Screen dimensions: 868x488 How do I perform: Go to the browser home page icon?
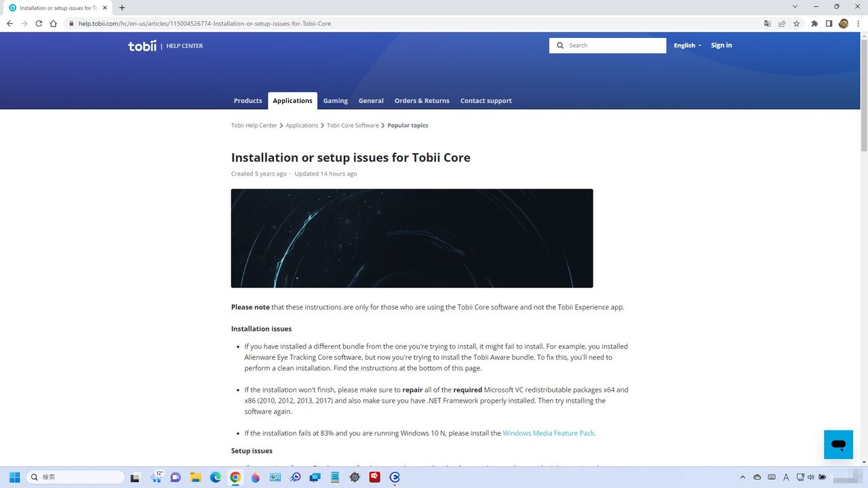click(54, 23)
